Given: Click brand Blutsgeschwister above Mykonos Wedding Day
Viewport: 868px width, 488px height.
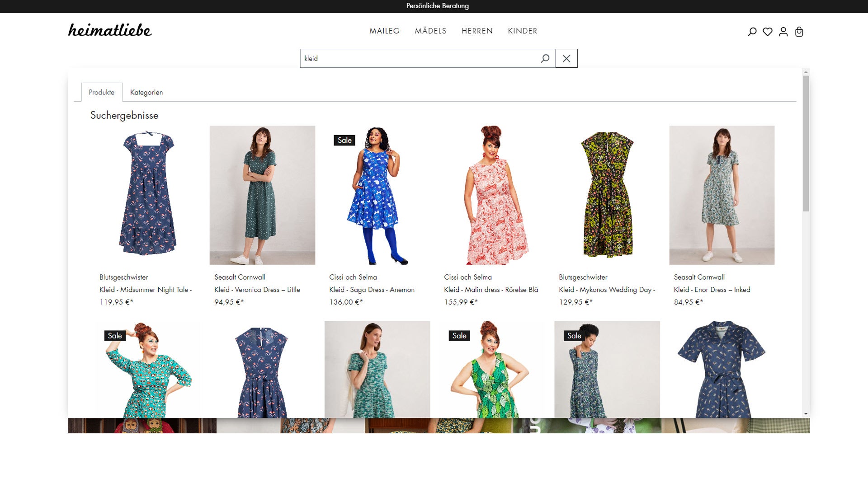Looking at the screenshot, I should click(x=583, y=277).
